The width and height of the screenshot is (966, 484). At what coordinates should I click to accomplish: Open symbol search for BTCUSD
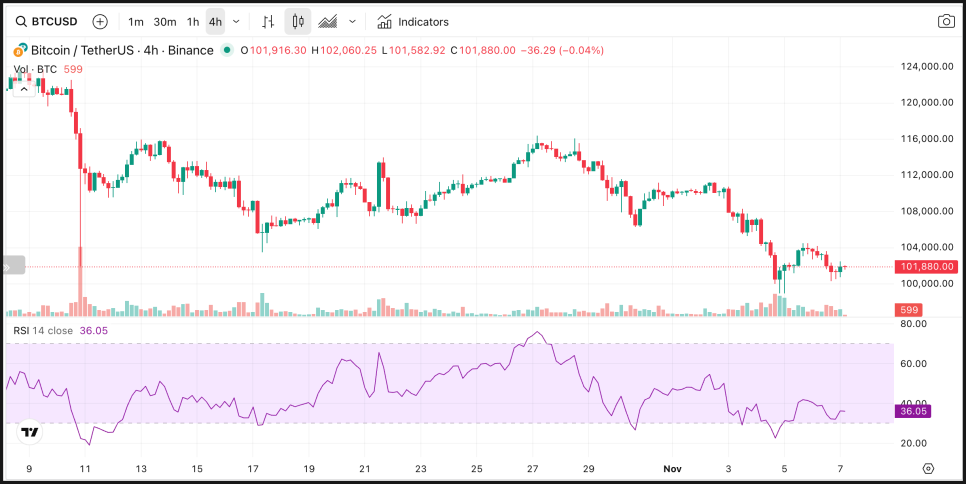click(46, 21)
